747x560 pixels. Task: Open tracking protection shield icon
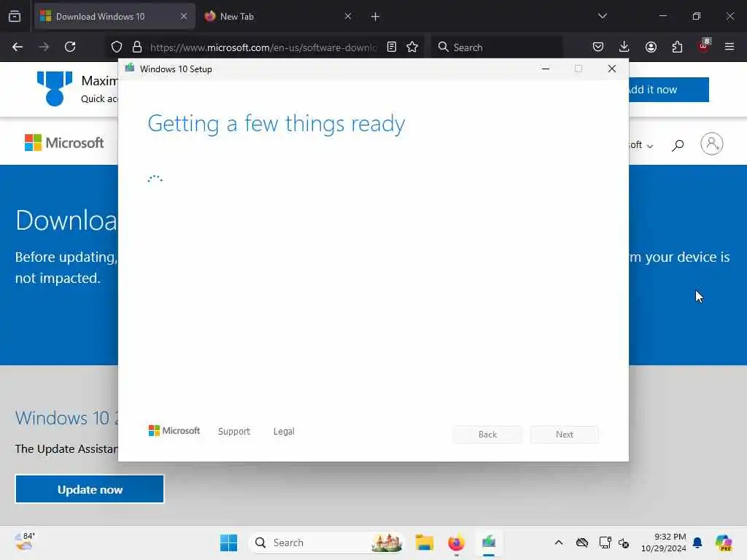pyautogui.click(x=117, y=47)
